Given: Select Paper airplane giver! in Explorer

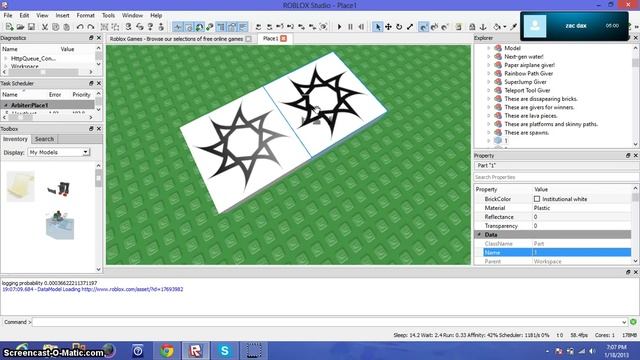Looking at the screenshot, I should click(x=529, y=65).
